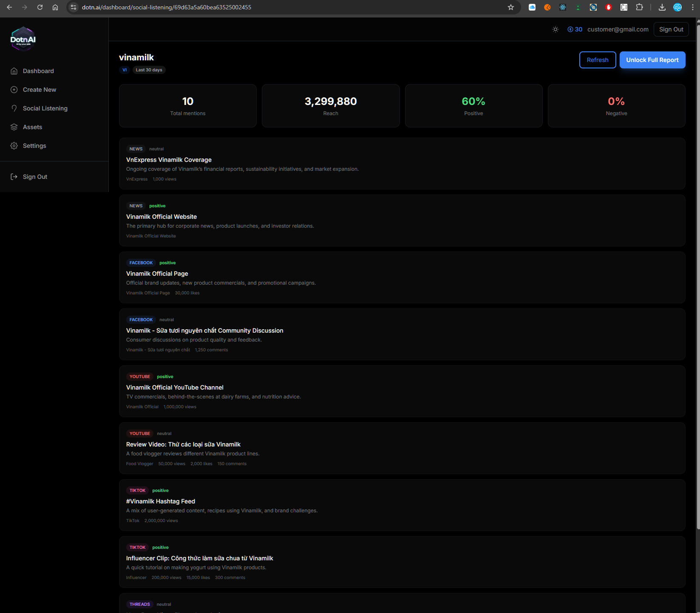Click the site information icon in address bar
This screenshot has width=700, height=613.
pos(74,7)
